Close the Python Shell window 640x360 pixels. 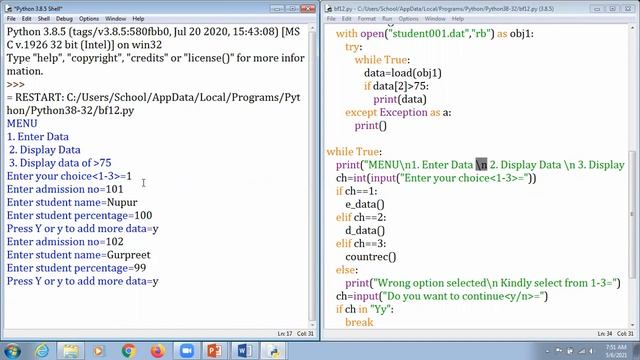[308, 9]
